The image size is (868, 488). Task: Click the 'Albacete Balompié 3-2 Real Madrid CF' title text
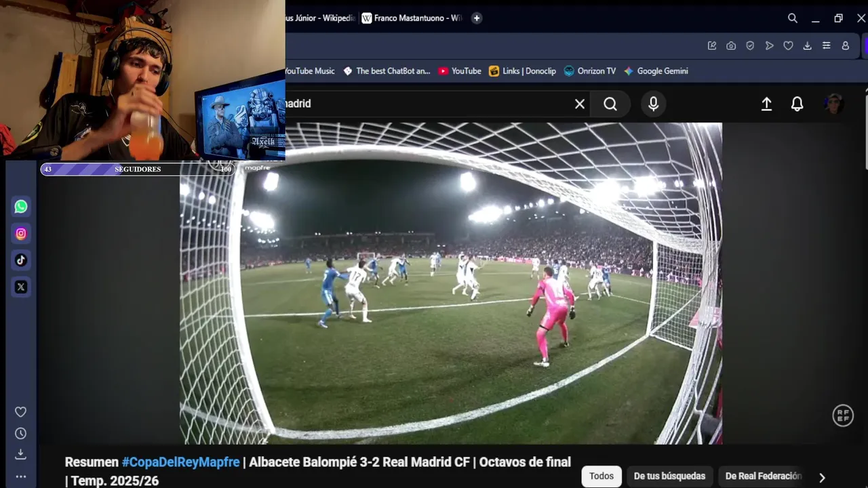359,462
